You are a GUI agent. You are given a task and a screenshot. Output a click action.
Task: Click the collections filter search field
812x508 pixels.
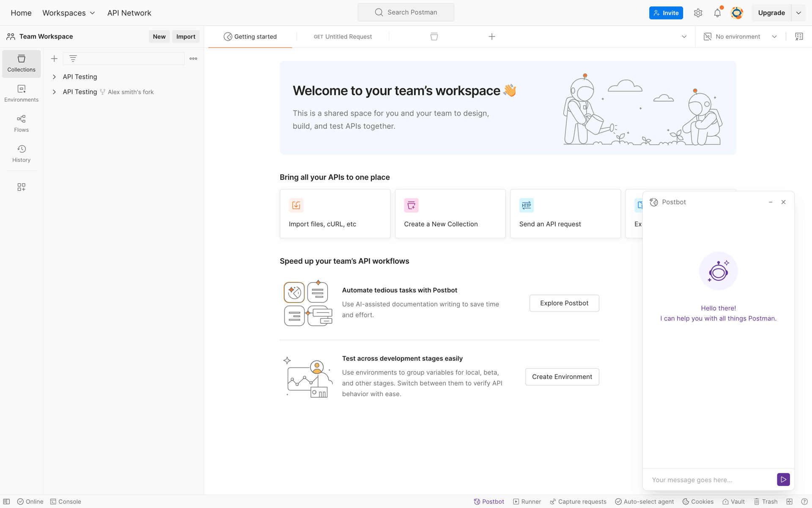click(123, 58)
